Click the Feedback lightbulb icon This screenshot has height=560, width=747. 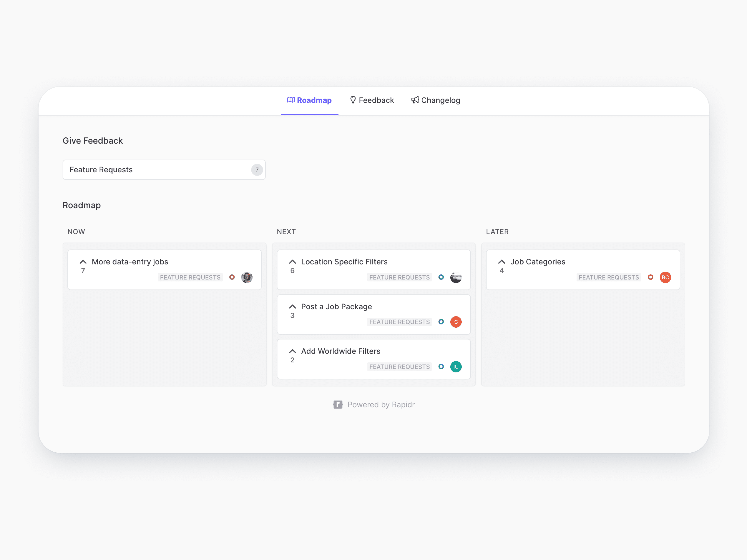[353, 100]
